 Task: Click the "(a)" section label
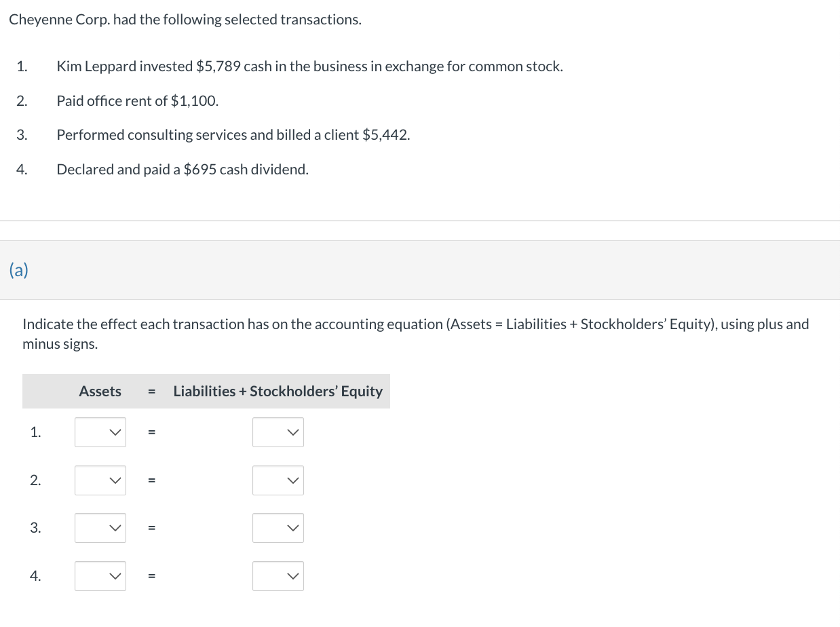19,270
